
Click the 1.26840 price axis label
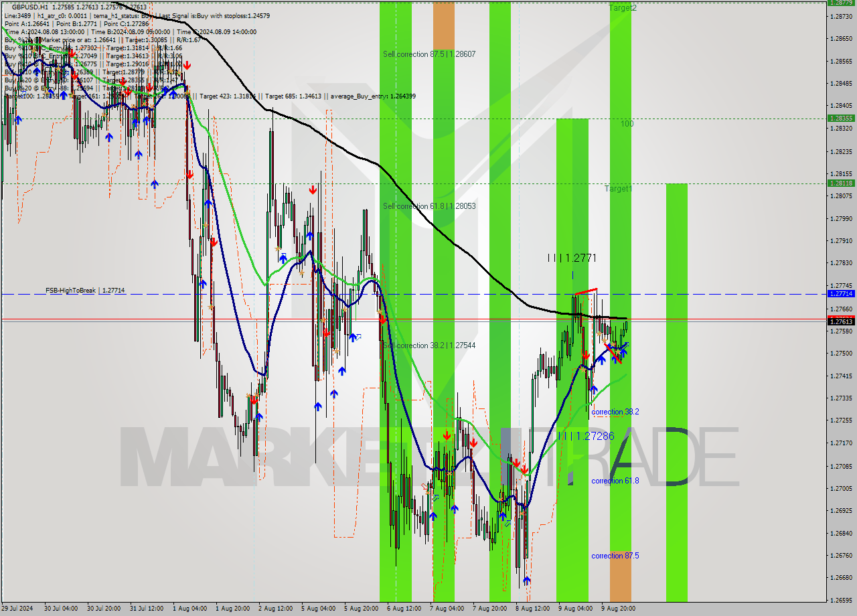[x=840, y=533]
